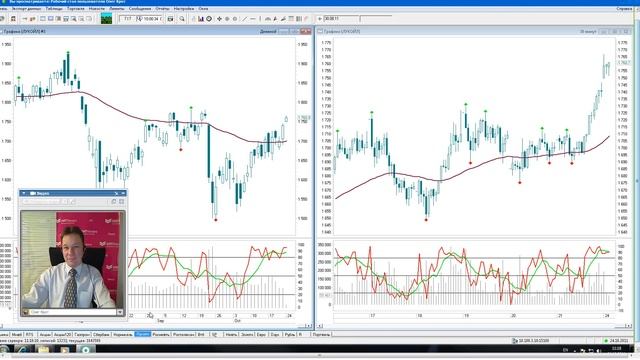This screenshot has height=360, width=640.
Task: Open the Таблицы menu
Action: [x=54, y=9]
